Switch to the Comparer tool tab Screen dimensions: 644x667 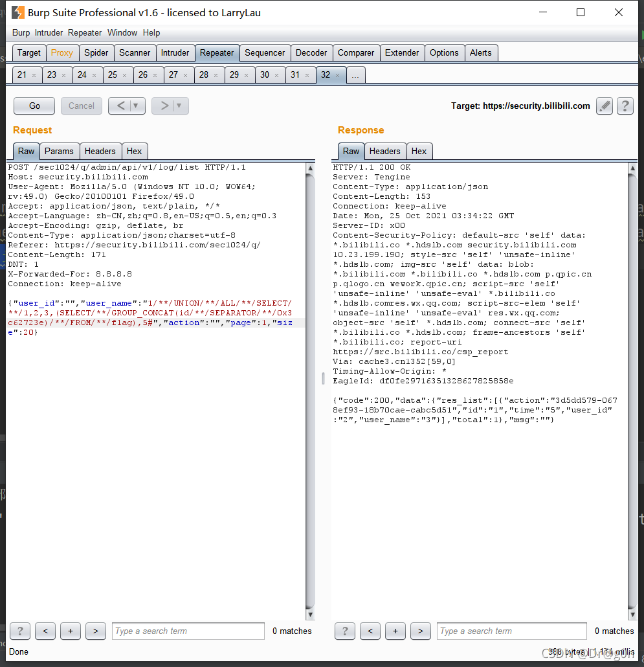356,52
